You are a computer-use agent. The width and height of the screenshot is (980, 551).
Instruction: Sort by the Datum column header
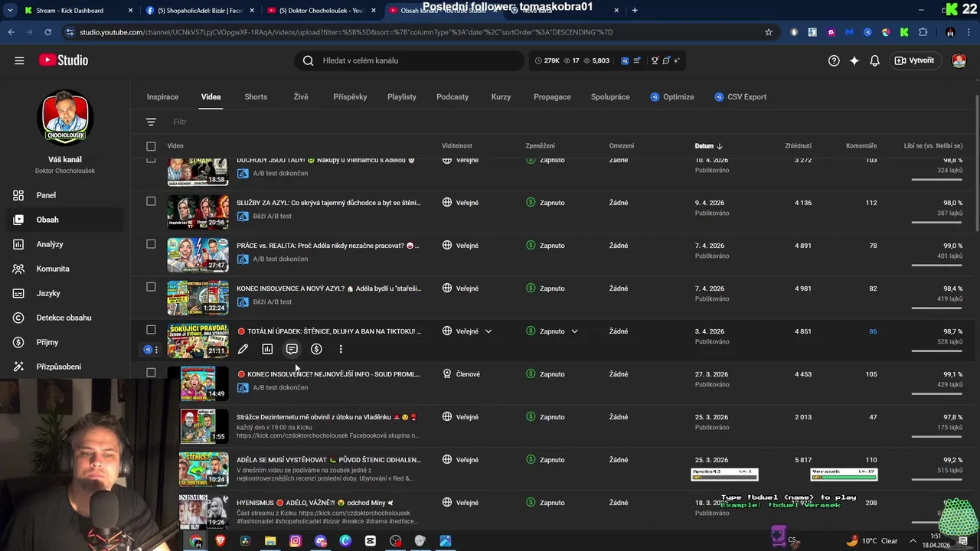[708, 145]
